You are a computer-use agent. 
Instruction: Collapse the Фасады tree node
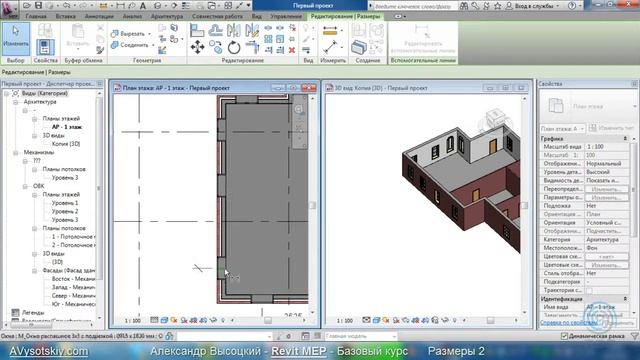34,271
